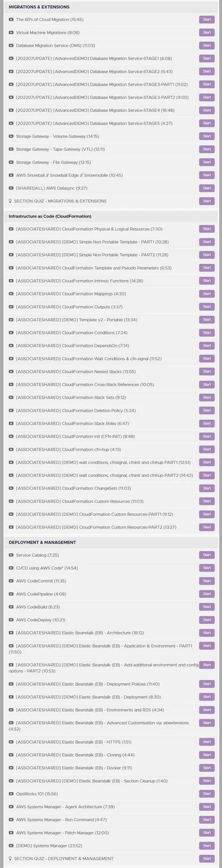The width and height of the screenshot is (222, 868).
Task: Open the CloudFormation Intrinsic Functions lesson link
Action: point(79,281)
